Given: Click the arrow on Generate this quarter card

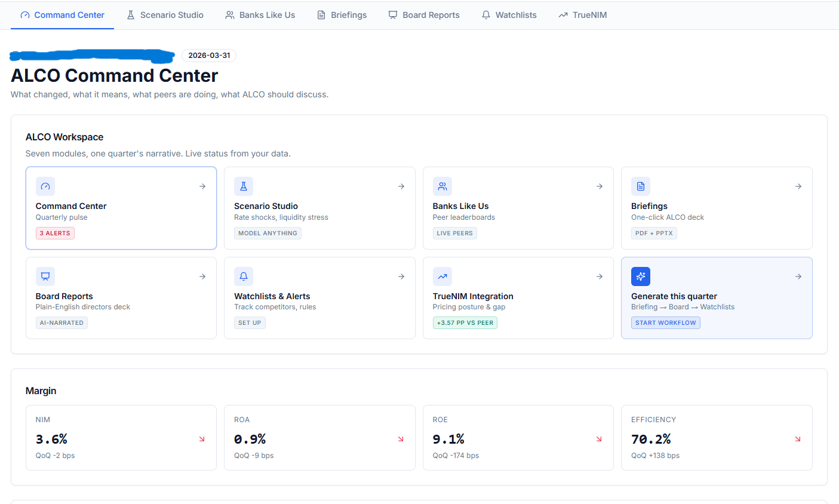Looking at the screenshot, I should 798,276.
